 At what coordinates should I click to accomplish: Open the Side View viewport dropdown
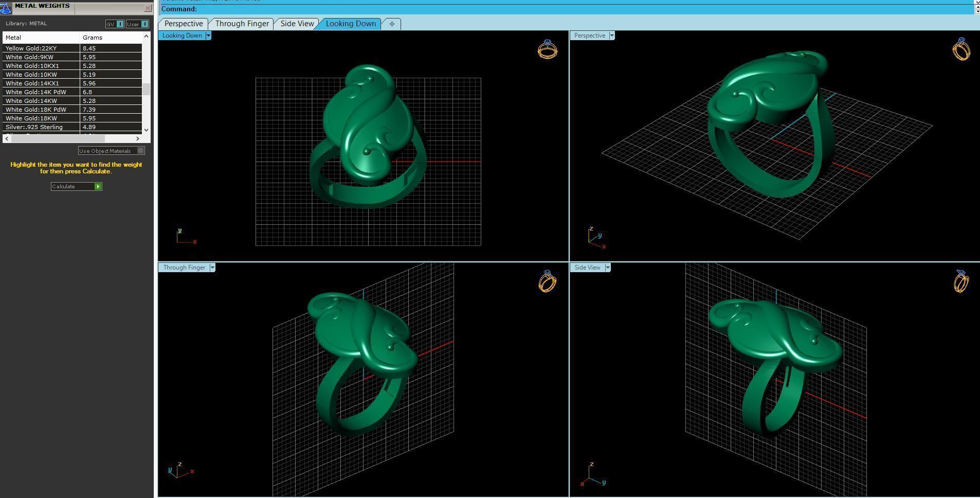point(608,268)
